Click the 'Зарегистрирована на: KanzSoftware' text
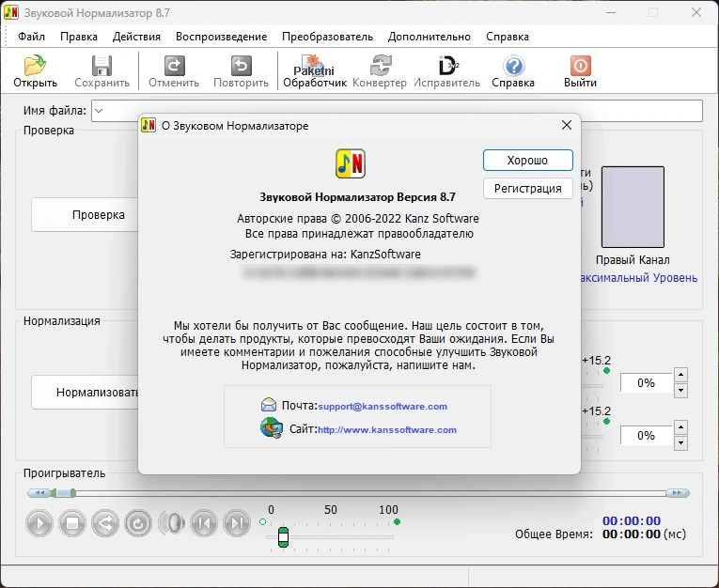The height and width of the screenshot is (588, 719). (325, 255)
